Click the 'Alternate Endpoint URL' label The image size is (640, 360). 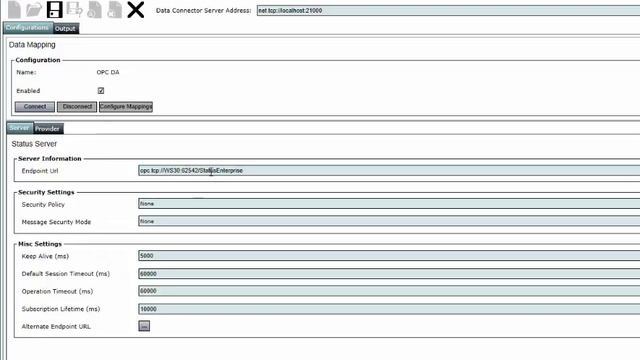point(56,327)
